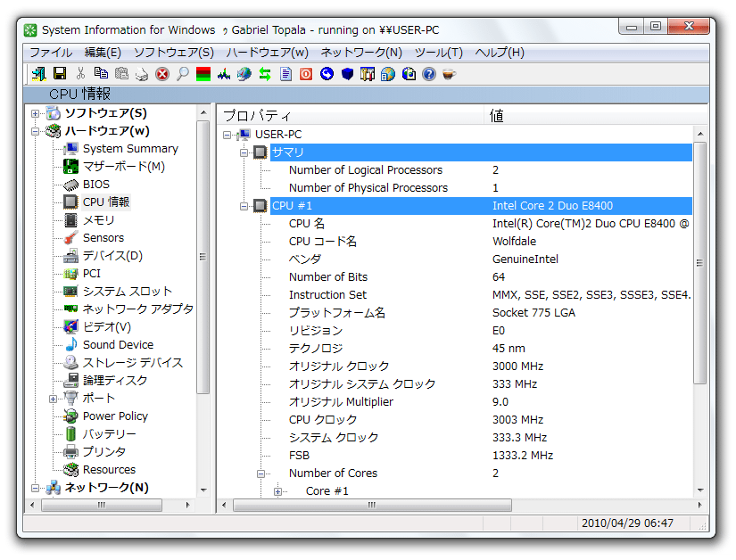This screenshot has width=736, height=560.
Task: Click the red X stop icon
Action: pos(162,74)
